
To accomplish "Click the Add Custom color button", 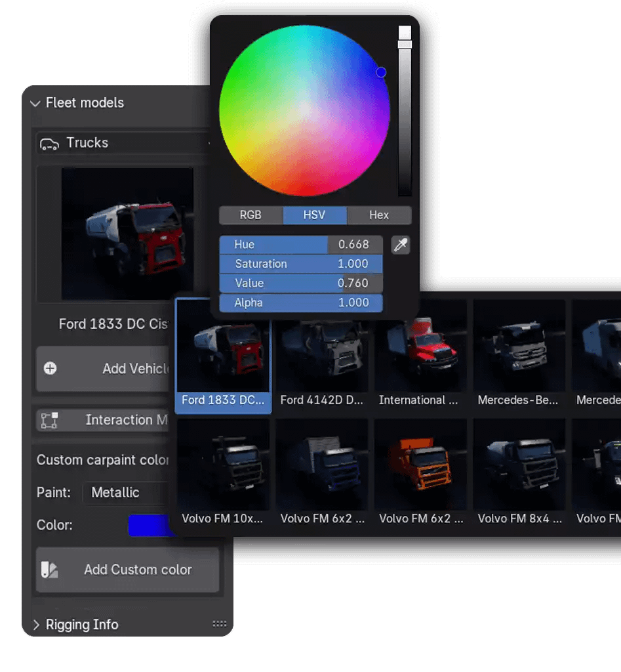I will coord(128,570).
